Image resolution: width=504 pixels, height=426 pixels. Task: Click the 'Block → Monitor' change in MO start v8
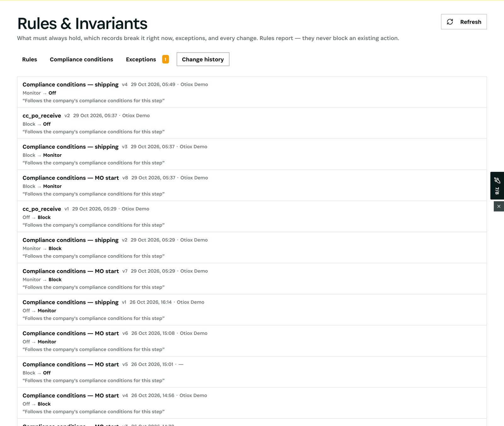coord(42,186)
